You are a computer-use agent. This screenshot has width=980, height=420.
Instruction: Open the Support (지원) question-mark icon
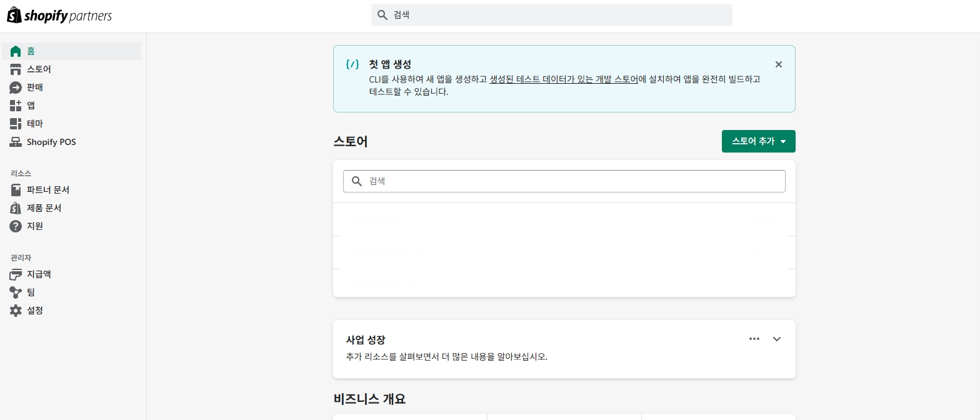16,226
